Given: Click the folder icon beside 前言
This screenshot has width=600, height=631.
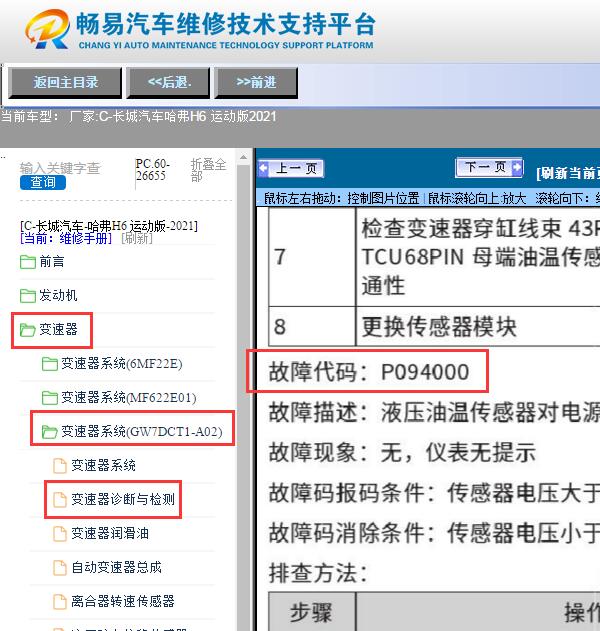Looking at the screenshot, I should pyautogui.click(x=28, y=262).
